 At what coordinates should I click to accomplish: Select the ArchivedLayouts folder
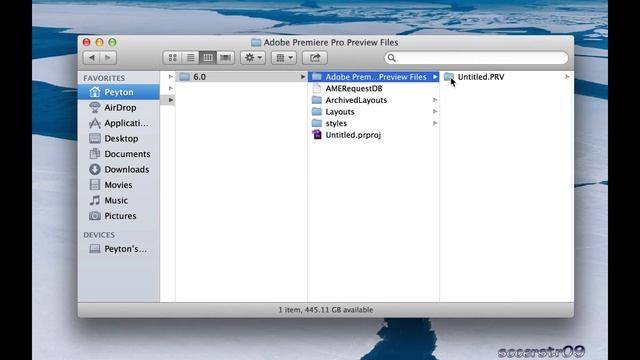pos(373,100)
